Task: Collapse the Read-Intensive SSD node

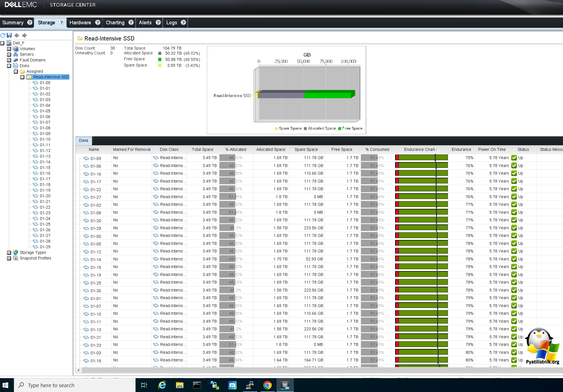Action: pos(22,77)
